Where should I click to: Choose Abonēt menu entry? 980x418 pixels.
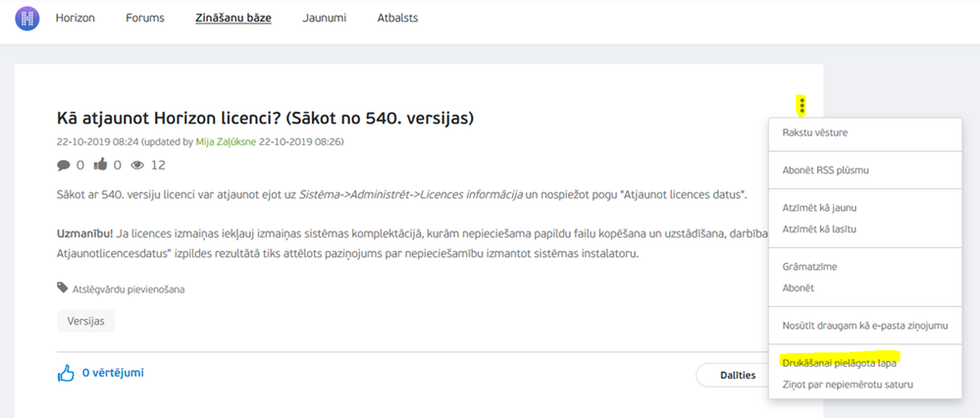pos(799,288)
